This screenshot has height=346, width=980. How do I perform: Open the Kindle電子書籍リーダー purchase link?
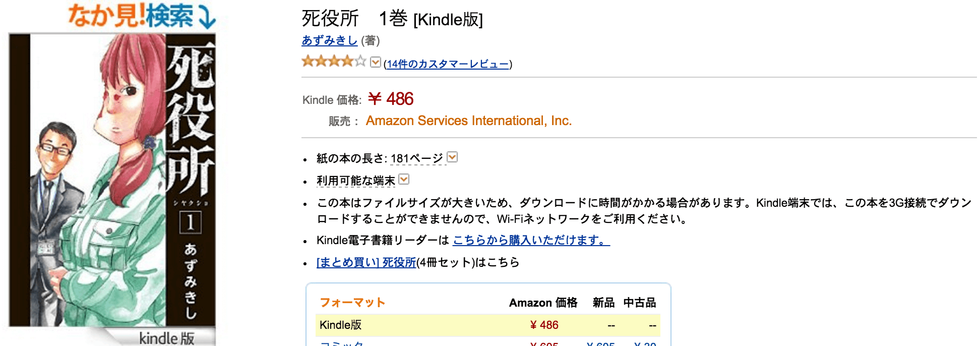coord(530,241)
